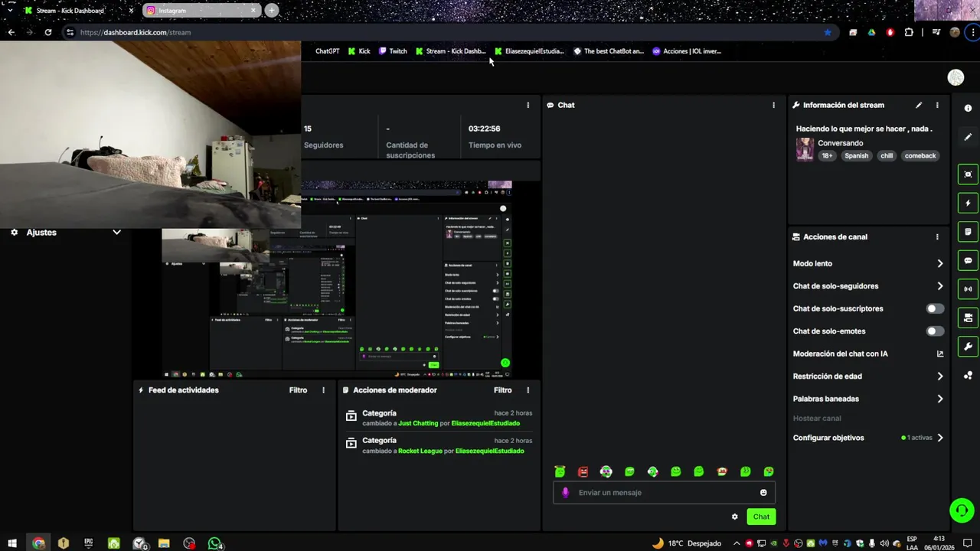
Task: Open chat settings gear icon
Action: pos(735,517)
